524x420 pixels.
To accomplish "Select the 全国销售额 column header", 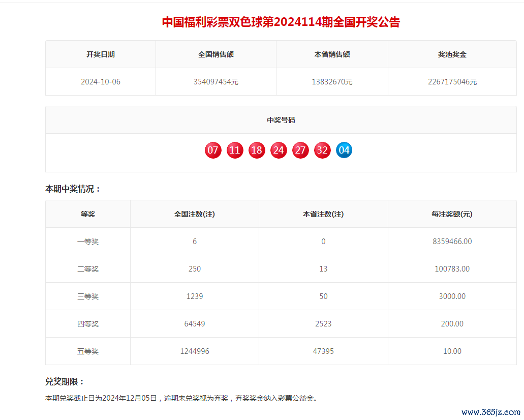I will coord(216,54).
